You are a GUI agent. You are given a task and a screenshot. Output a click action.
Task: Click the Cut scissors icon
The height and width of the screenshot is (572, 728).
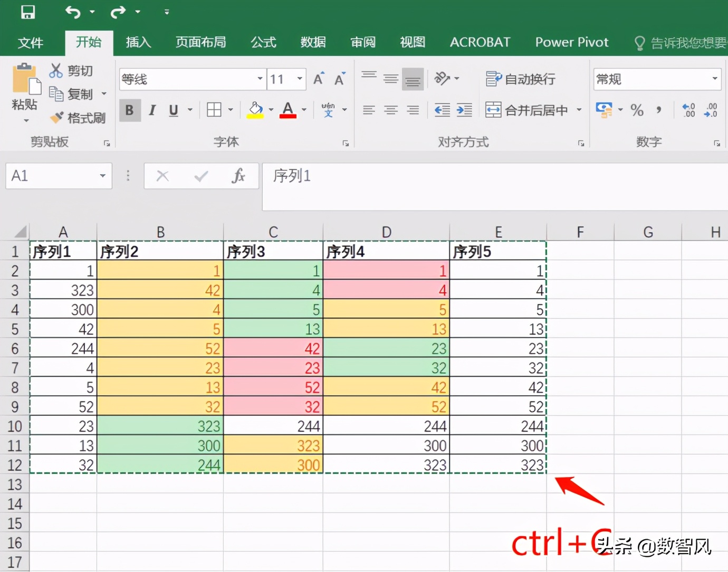tap(56, 70)
